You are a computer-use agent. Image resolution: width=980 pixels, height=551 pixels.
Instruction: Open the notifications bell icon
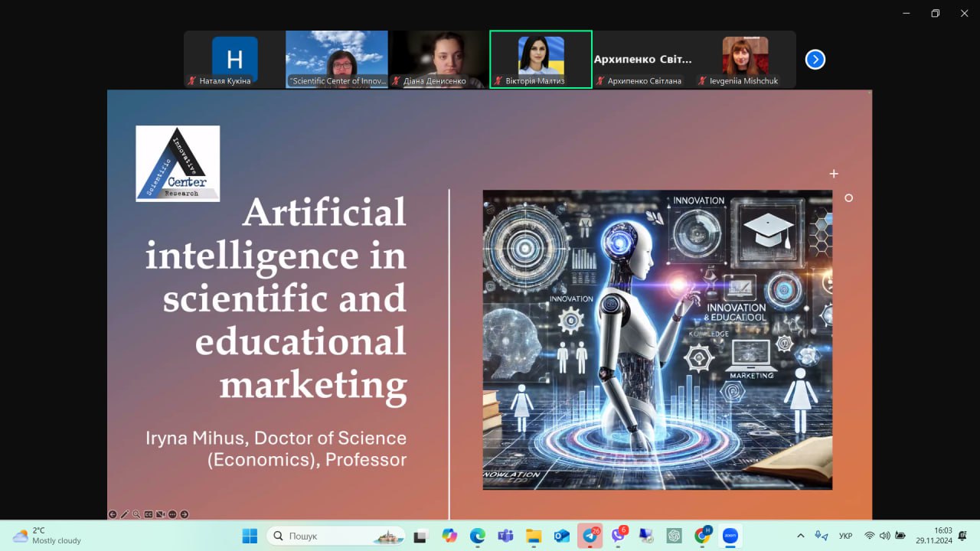click(962, 536)
